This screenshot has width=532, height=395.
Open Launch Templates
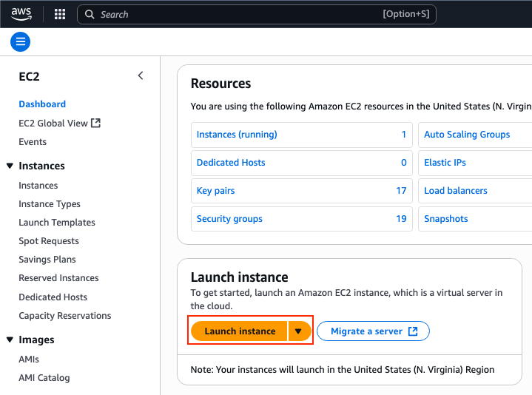click(x=57, y=223)
